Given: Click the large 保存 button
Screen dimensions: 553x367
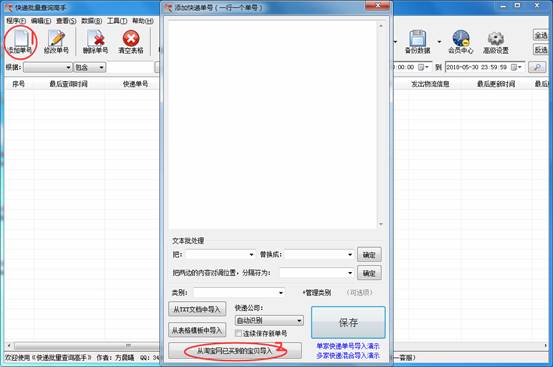Looking at the screenshot, I should click(348, 322).
